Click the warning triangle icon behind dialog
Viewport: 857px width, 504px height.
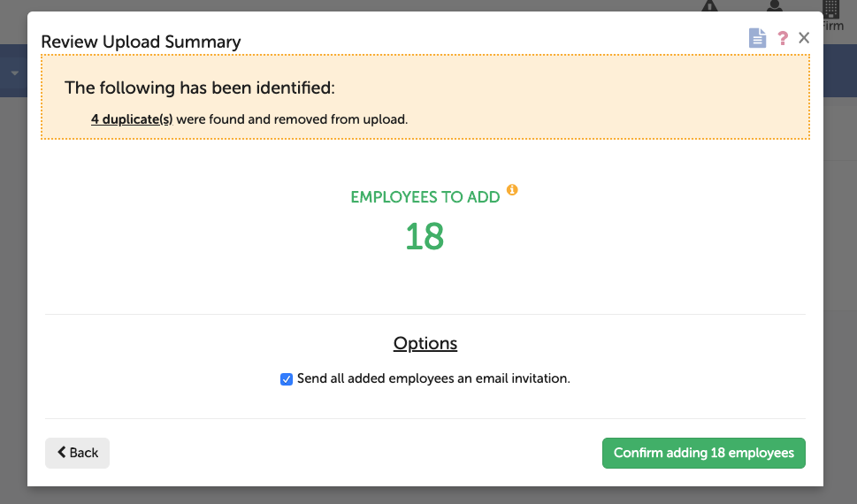point(710,6)
